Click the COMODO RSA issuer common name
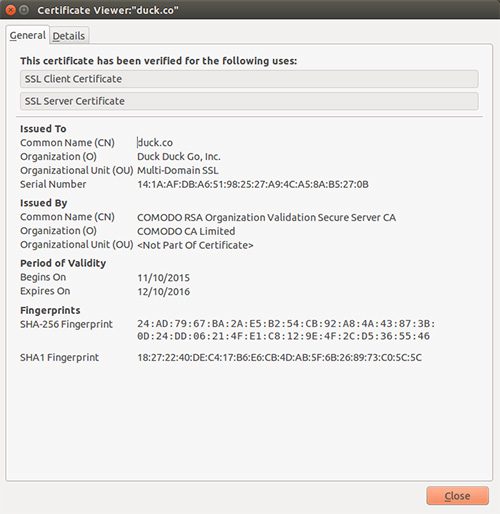This screenshot has width=500, height=514. pos(266,217)
